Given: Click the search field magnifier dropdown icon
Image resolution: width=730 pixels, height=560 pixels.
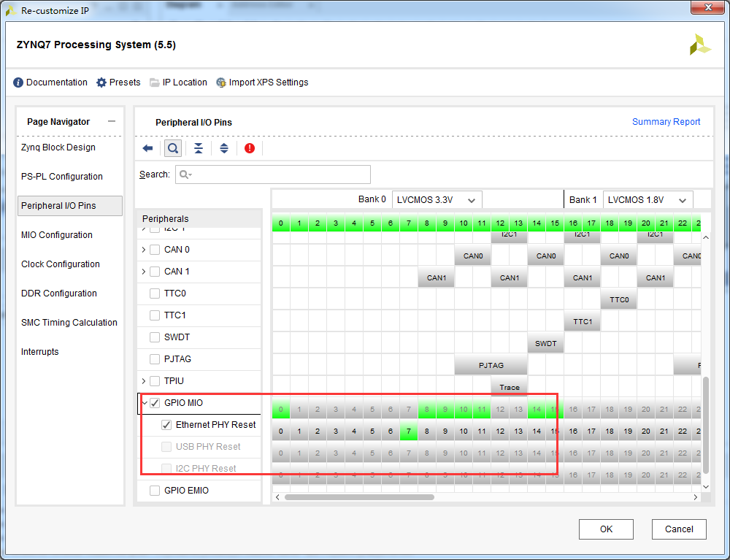Looking at the screenshot, I should point(185,174).
